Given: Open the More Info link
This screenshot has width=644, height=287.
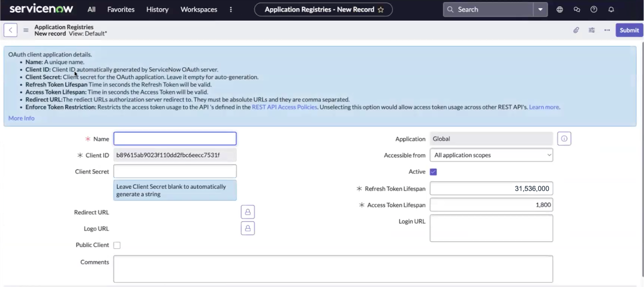Looking at the screenshot, I should [21, 118].
